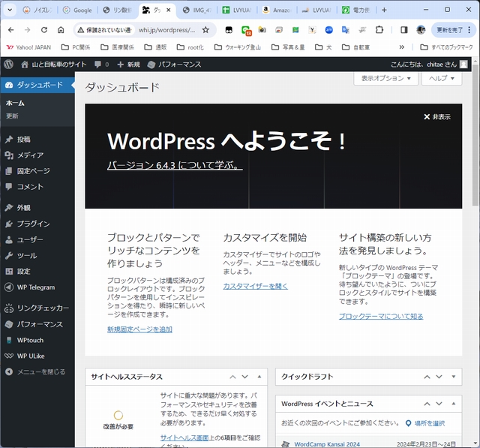Open tab search chevron at top-left

(x=10, y=10)
